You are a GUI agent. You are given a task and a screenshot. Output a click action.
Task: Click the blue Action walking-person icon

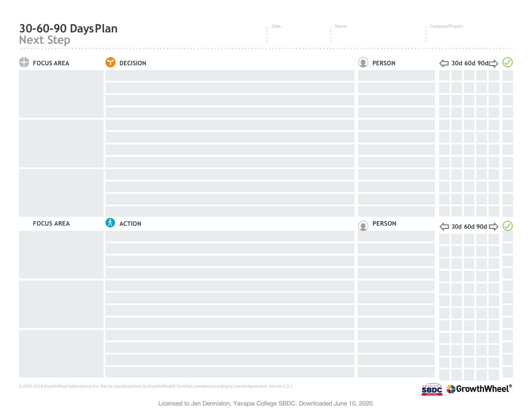110,223
